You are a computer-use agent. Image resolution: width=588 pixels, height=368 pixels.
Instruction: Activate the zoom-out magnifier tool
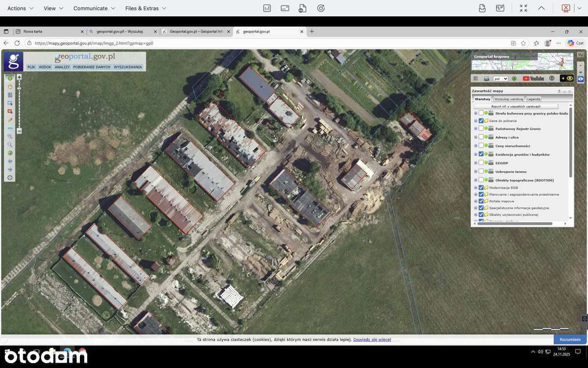click(10, 145)
